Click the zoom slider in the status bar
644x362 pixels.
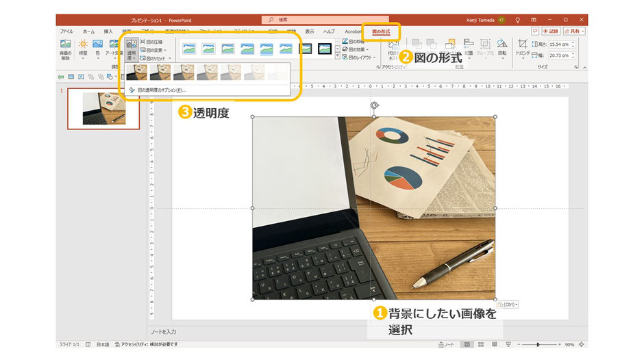538,345
